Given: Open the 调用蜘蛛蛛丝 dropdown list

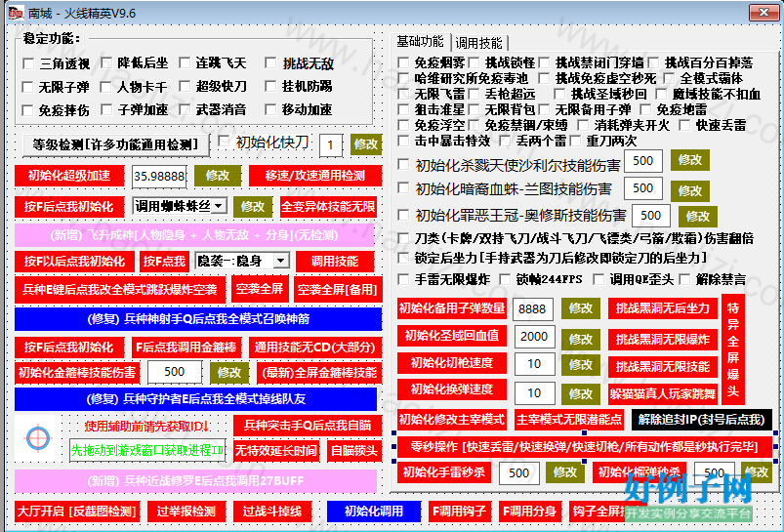Looking at the screenshot, I should click(x=219, y=206).
